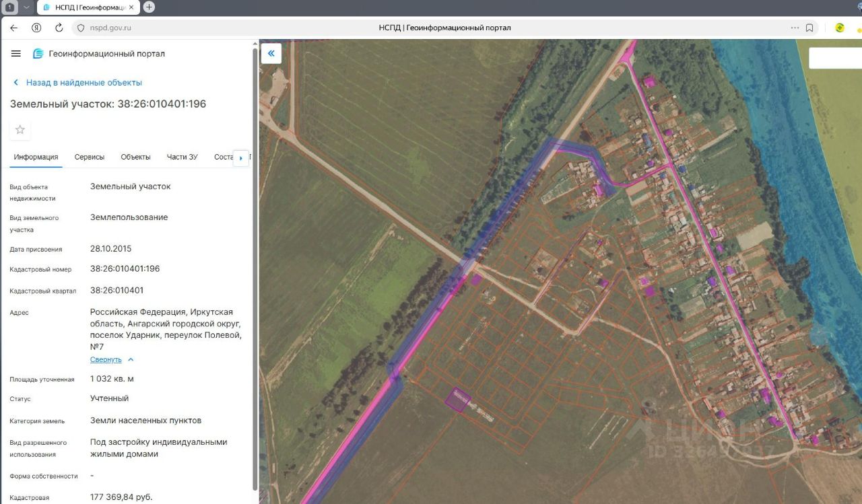Screen dimensions: 862x504
Task: Click the Статус label
Action: coord(20,398)
